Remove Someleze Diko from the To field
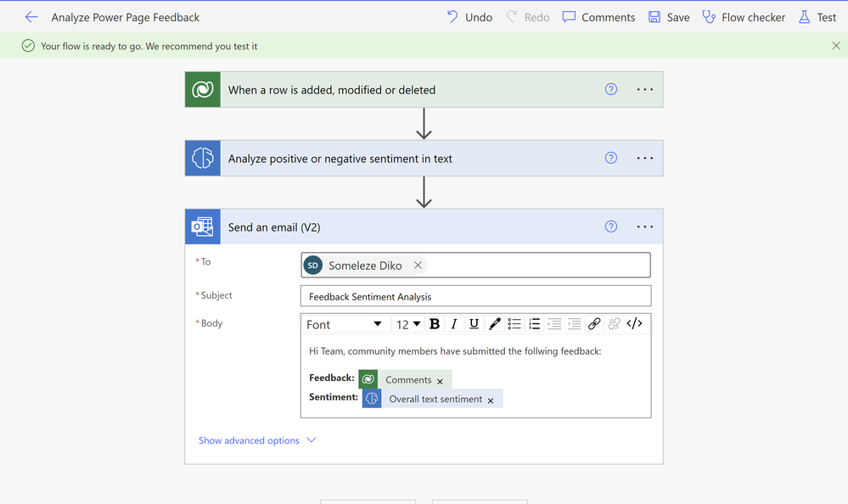 (x=418, y=265)
